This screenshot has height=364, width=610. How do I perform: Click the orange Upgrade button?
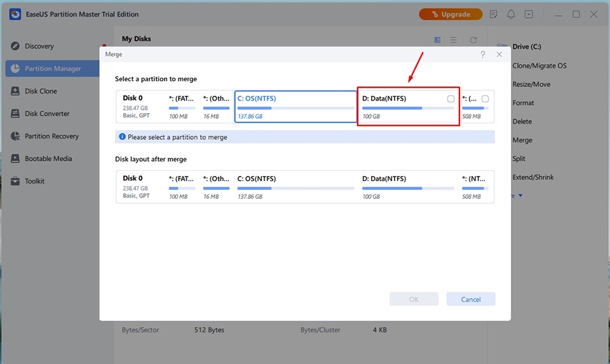point(451,14)
